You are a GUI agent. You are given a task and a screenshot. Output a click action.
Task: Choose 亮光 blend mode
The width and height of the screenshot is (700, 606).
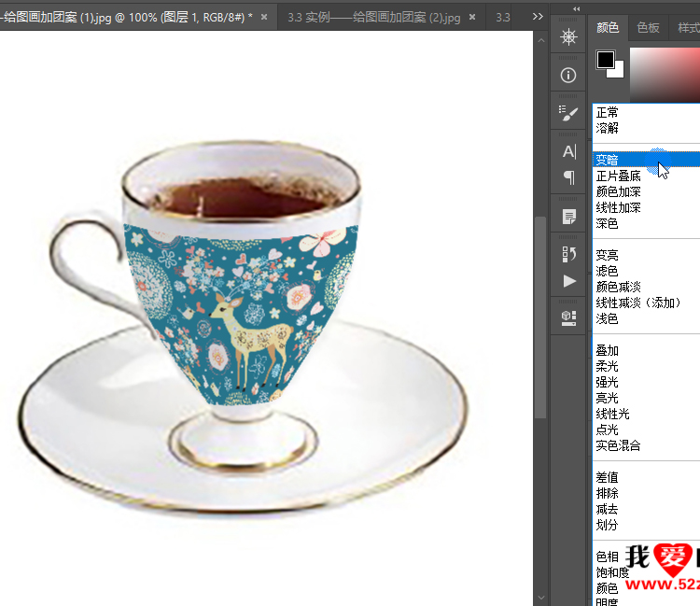click(646, 398)
